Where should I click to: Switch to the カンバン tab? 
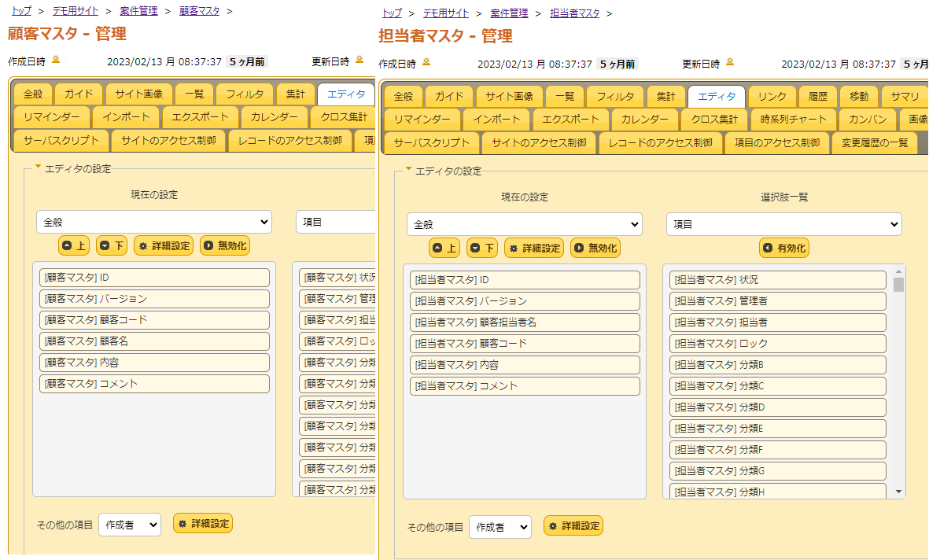point(867,120)
